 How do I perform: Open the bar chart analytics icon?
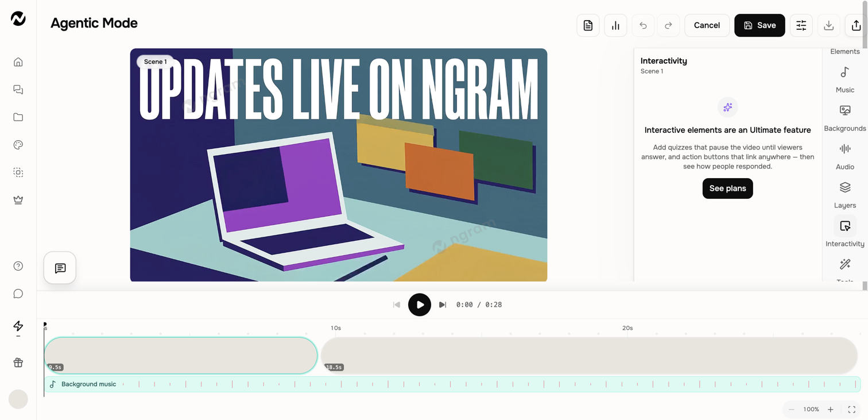(x=615, y=25)
